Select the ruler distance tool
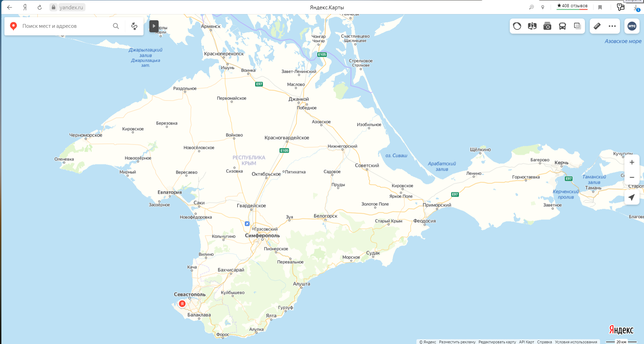Image resolution: width=644 pixels, height=344 pixels. click(597, 26)
